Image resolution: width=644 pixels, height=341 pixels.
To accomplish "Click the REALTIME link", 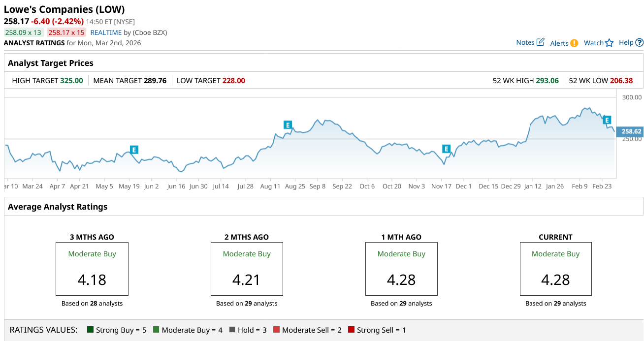I will pyautogui.click(x=106, y=32).
